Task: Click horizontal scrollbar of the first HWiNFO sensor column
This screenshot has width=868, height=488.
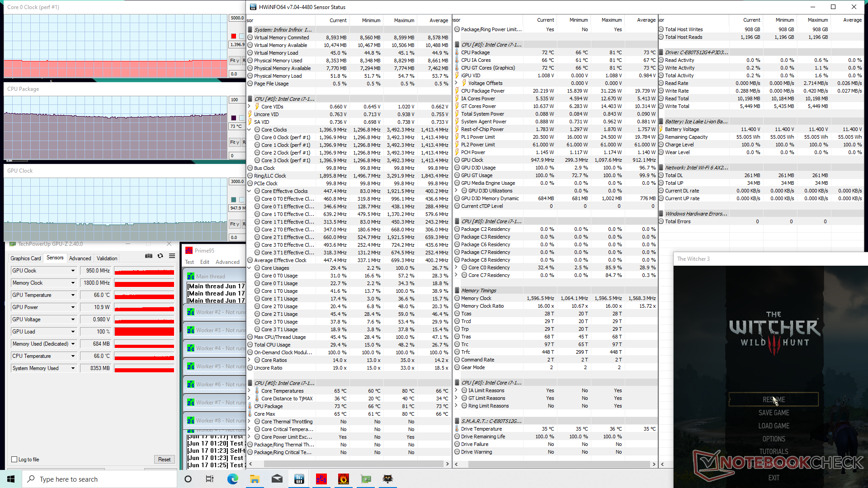Action: tap(348, 464)
